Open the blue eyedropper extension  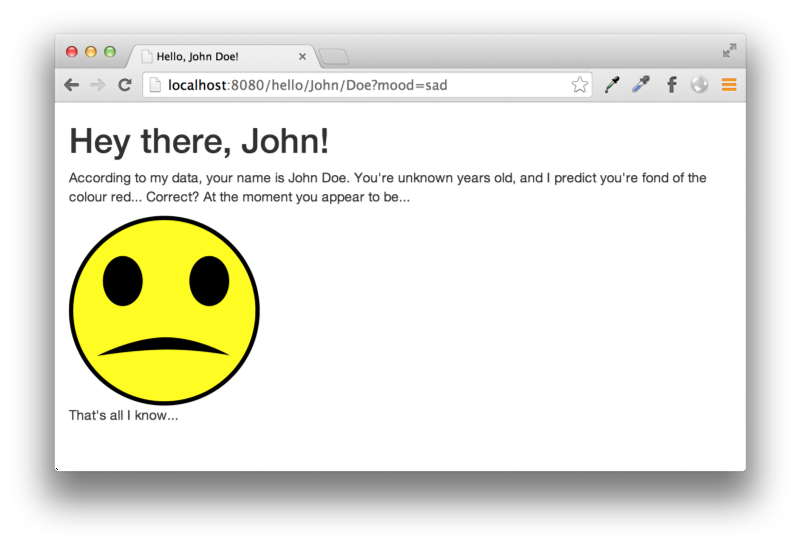click(x=641, y=85)
